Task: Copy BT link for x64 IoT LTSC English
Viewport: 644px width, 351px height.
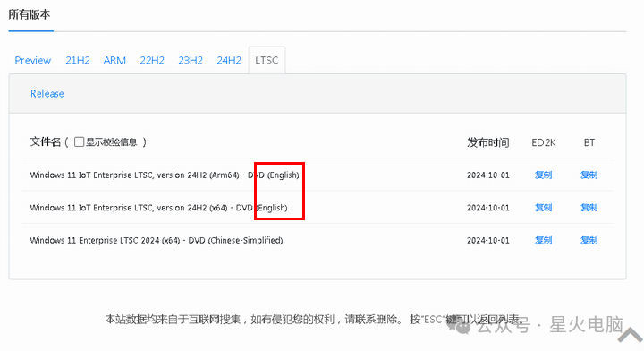Action: click(589, 208)
